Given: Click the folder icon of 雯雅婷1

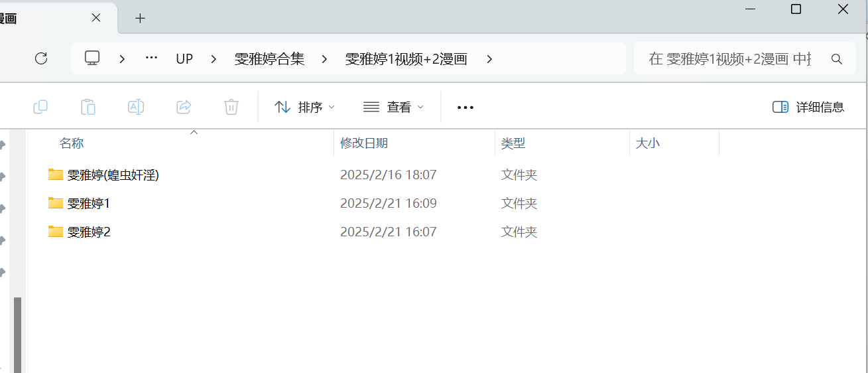Looking at the screenshot, I should point(56,203).
